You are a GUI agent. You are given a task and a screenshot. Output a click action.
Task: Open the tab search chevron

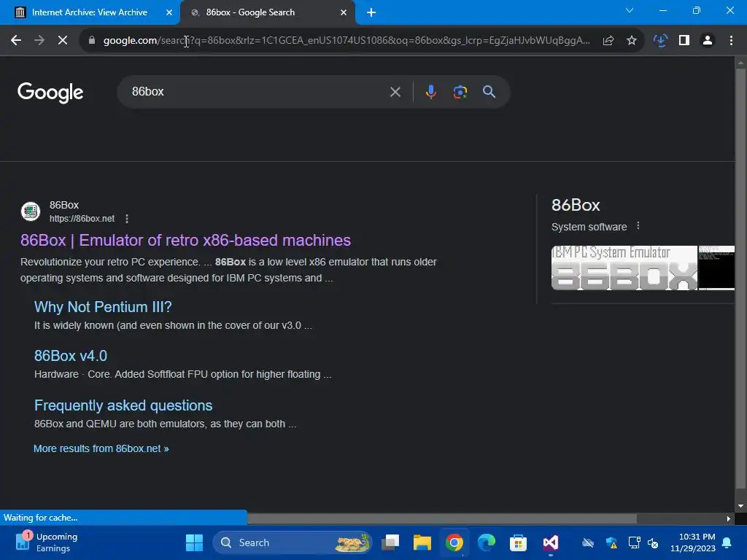point(630,10)
